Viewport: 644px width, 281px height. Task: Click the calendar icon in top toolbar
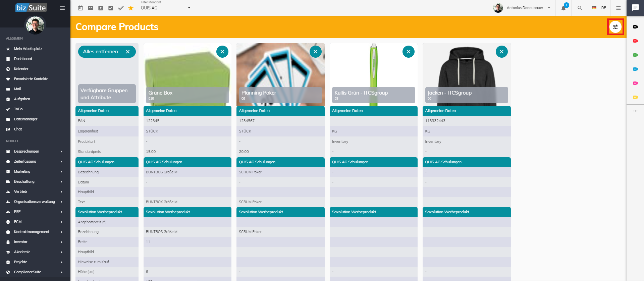tap(80, 8)
